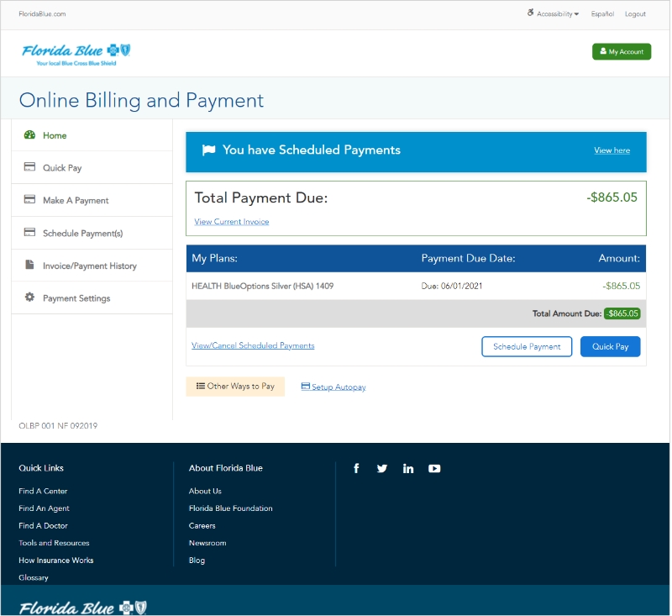Image resolution: width=672 pixels, height=616 pixels.
Task: Open the Careers footer link
Action: coord(202,525)
